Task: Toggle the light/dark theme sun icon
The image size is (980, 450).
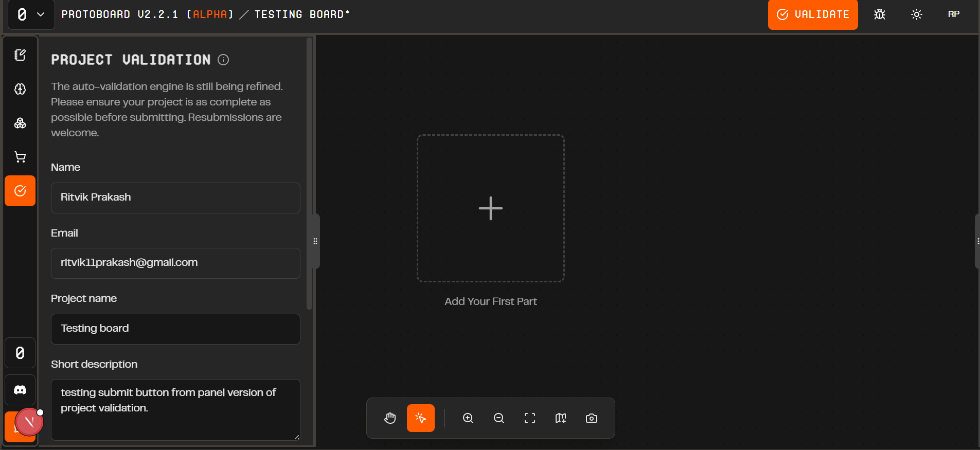Action: (916, 14)
